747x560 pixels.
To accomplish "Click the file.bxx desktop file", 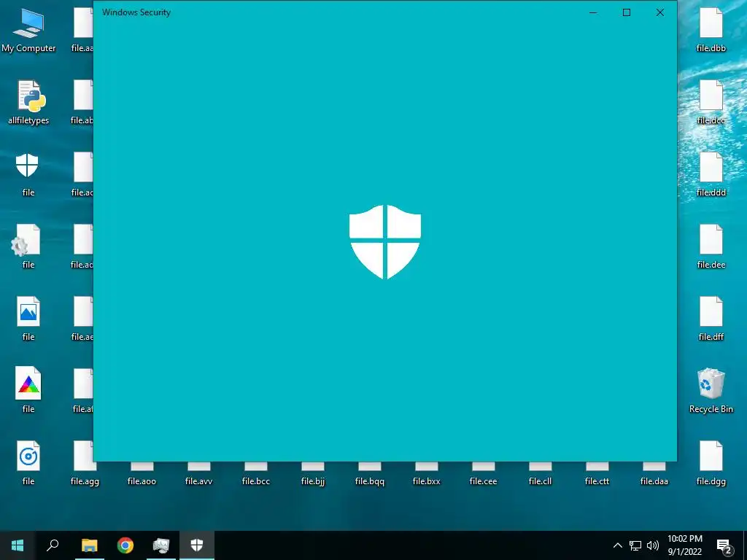I will click(x=426, y=475).
